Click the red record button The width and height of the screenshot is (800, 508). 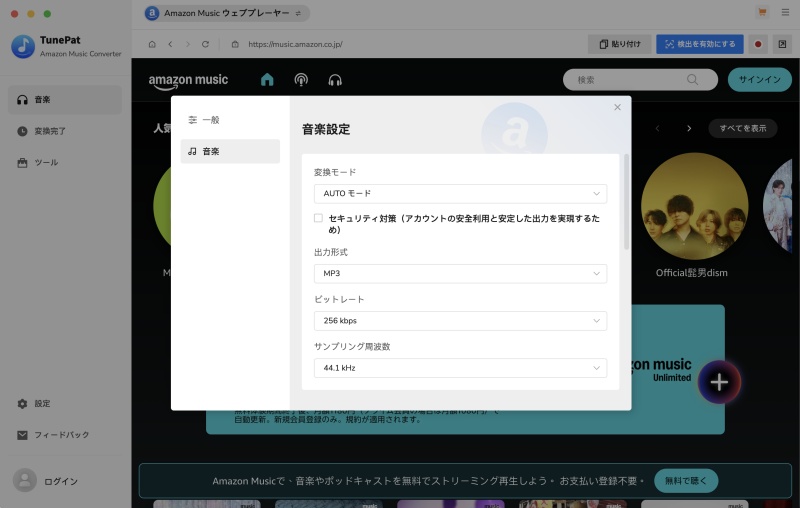click(758, 44)
